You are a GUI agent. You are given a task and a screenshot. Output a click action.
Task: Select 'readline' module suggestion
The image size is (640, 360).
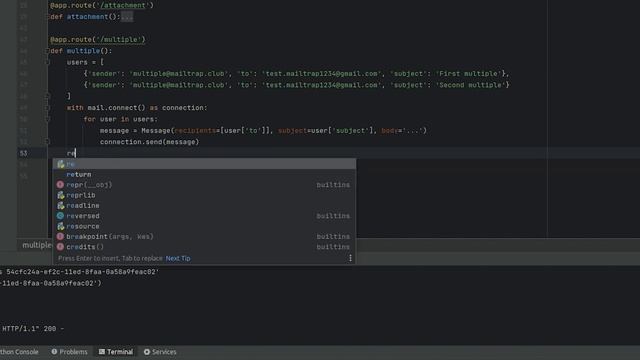click(204, 205)
